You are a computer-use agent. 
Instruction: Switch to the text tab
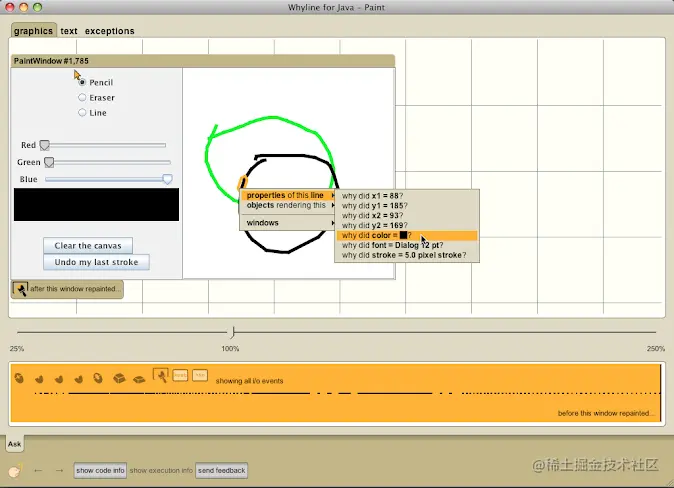coord(69,31)
